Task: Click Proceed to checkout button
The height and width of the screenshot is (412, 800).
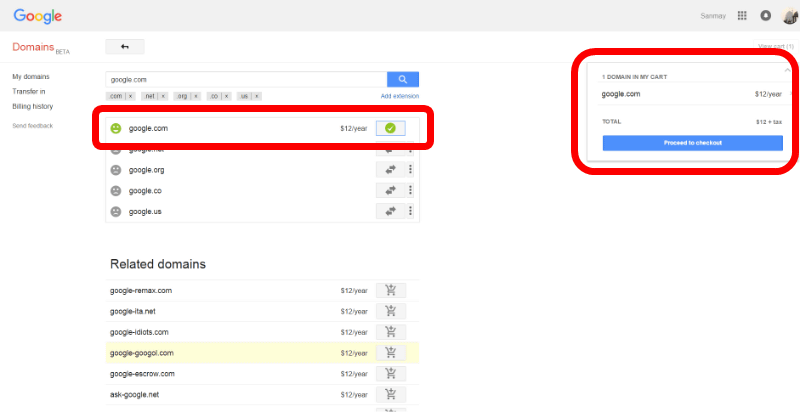Action: (692, 143)
